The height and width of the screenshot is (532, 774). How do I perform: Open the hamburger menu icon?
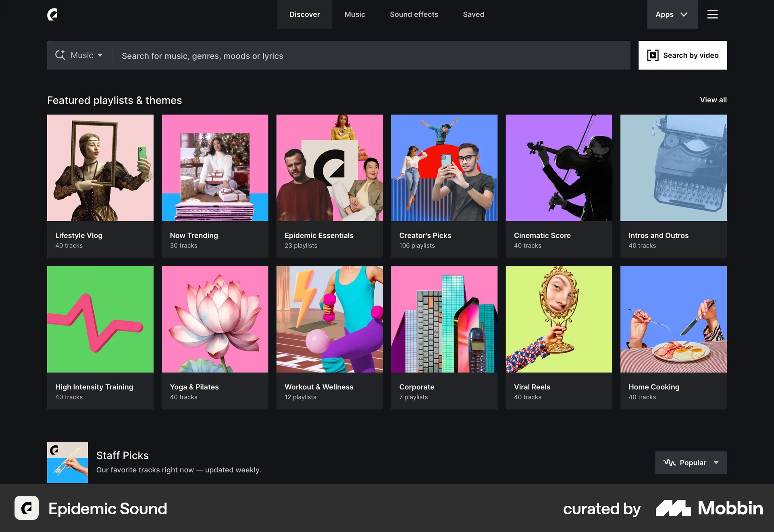coord(712,15)
